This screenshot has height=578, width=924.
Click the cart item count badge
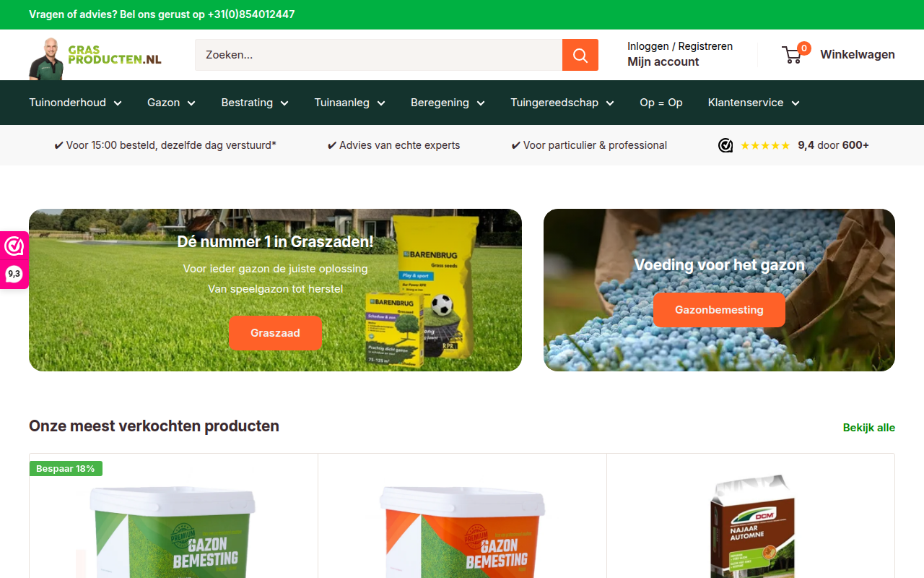click(x=804, y=48)
